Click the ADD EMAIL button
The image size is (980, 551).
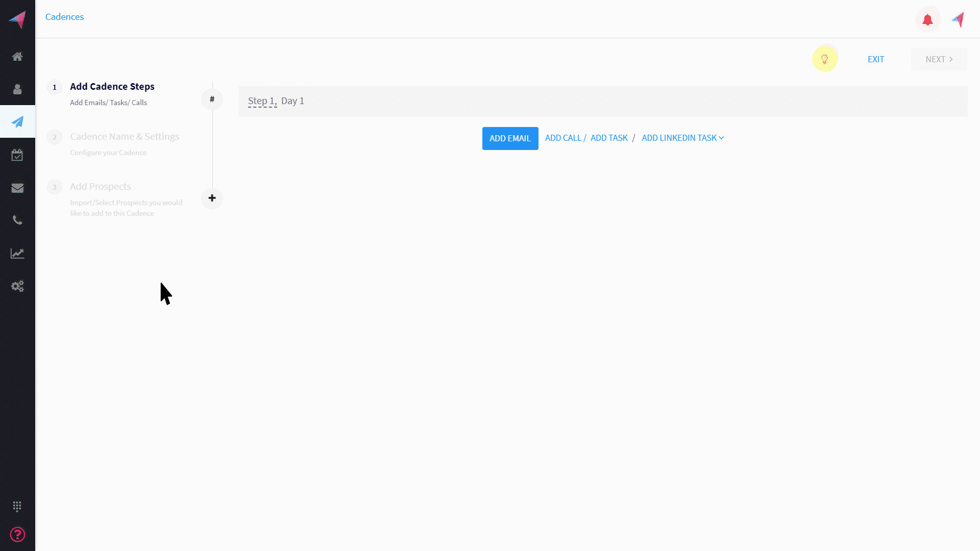[509, 138]
